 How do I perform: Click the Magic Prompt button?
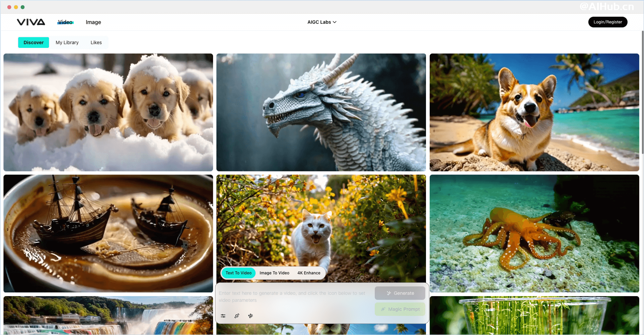400,309
